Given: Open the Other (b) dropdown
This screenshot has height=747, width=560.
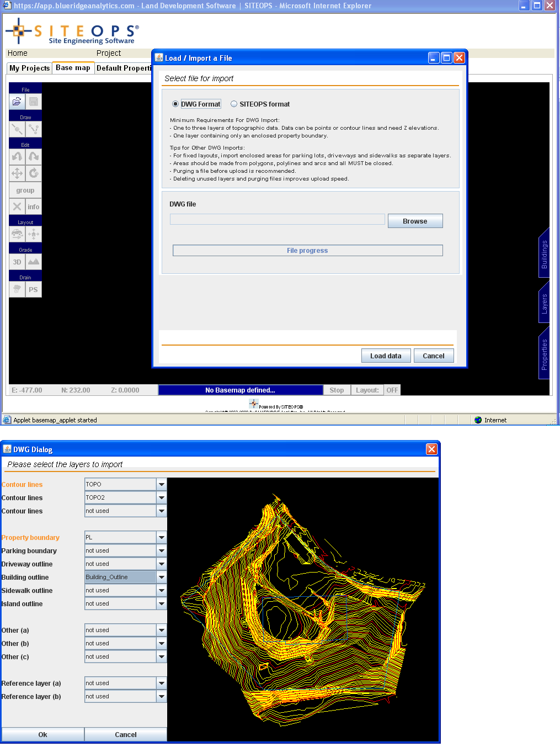Looking at the screenshot, I should click(x=162, y=643).
